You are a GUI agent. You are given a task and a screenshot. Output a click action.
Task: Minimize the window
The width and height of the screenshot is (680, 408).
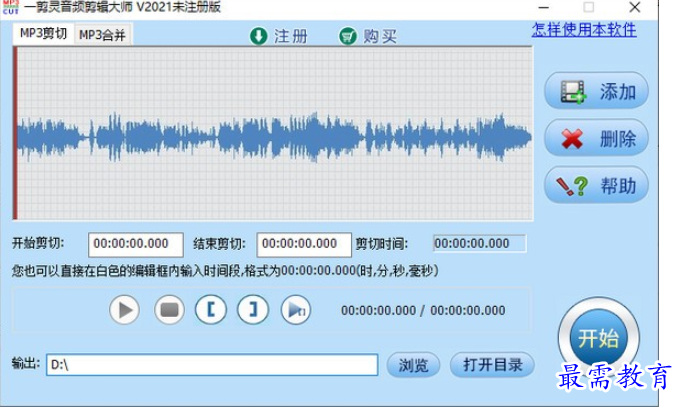click(544, 7)
